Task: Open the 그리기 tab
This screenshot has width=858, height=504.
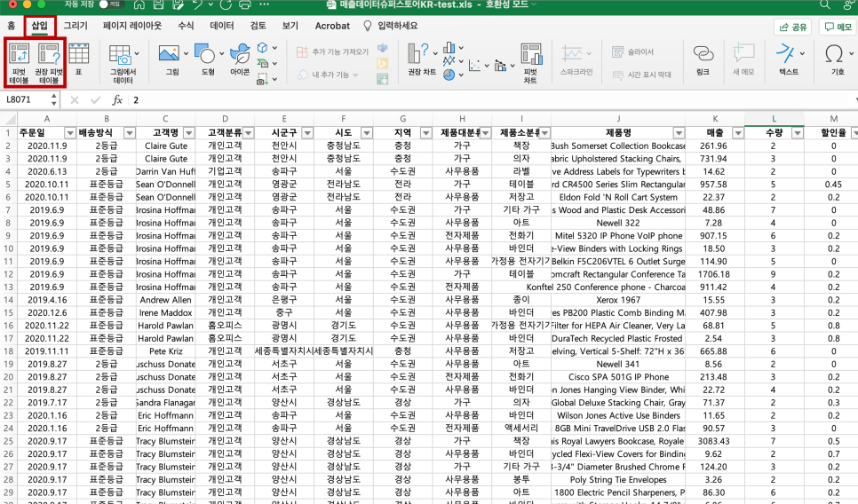Action: point(75,26)
